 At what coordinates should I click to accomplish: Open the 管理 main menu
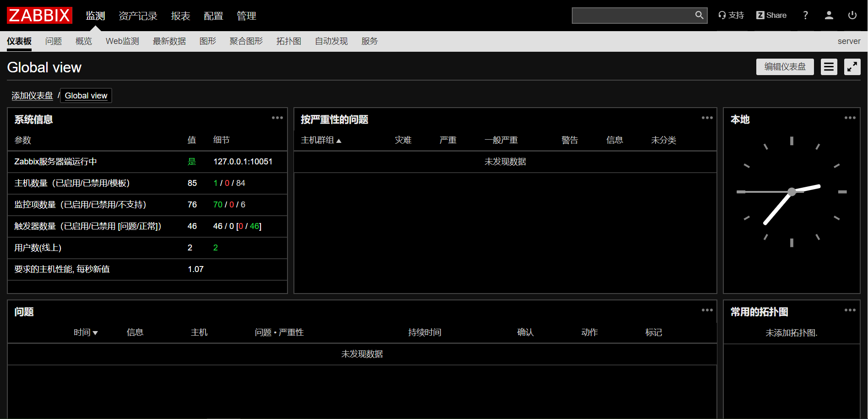(x=246, y=16)
